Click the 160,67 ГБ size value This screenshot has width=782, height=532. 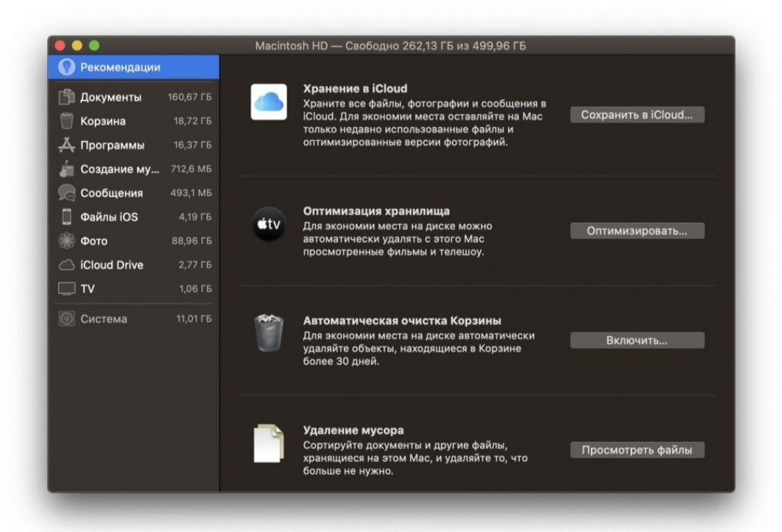click(x=190, y=97)
